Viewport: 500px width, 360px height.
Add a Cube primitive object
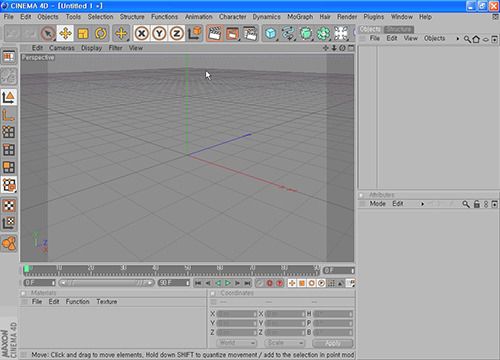(271, 33)
